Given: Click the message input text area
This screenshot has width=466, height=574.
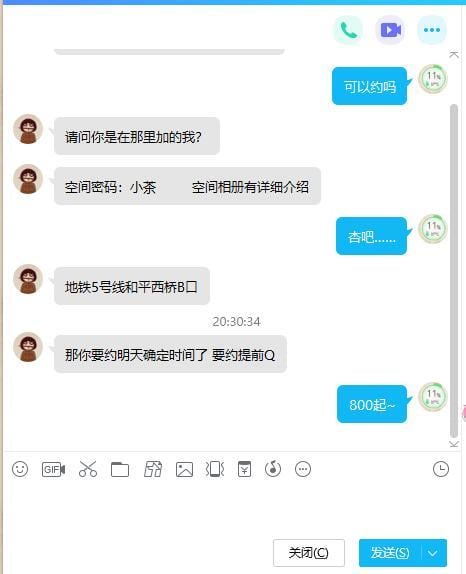Looking at the screenshot, I should click(x=231, y=509).
